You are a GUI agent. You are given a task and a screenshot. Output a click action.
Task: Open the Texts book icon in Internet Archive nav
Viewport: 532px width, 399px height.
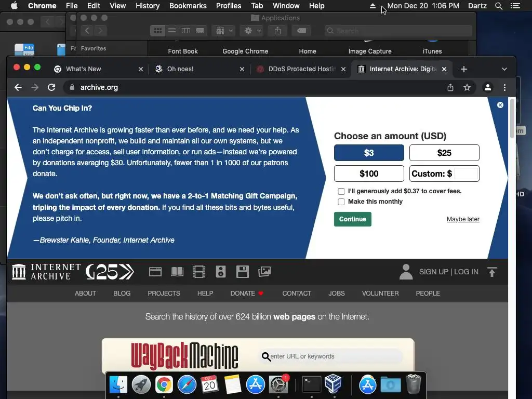(177, 272)
